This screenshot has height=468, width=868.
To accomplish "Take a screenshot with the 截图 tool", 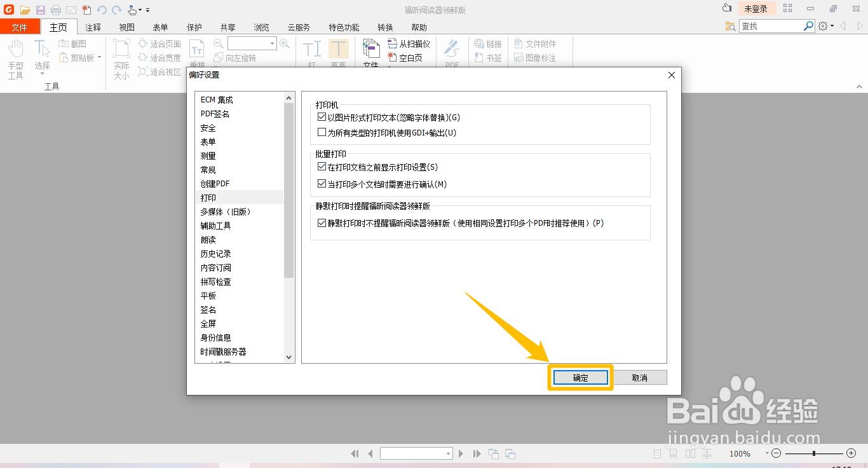I will [74, 43].
